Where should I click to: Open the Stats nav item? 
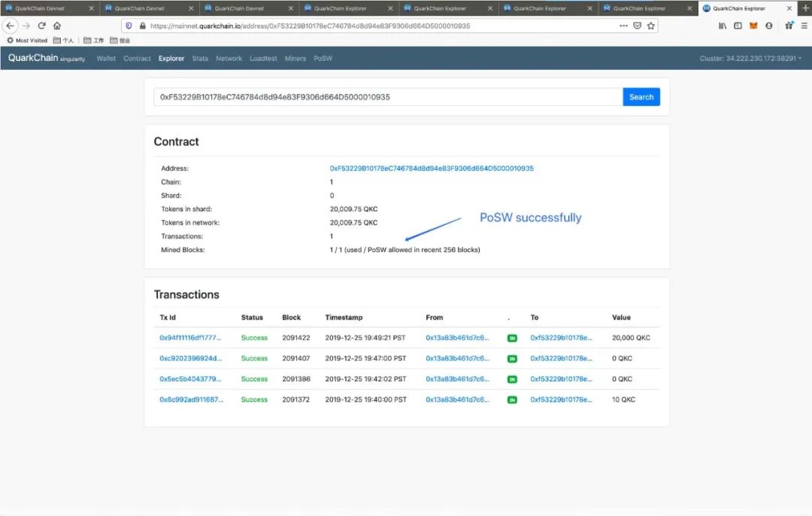pos(200,59)
